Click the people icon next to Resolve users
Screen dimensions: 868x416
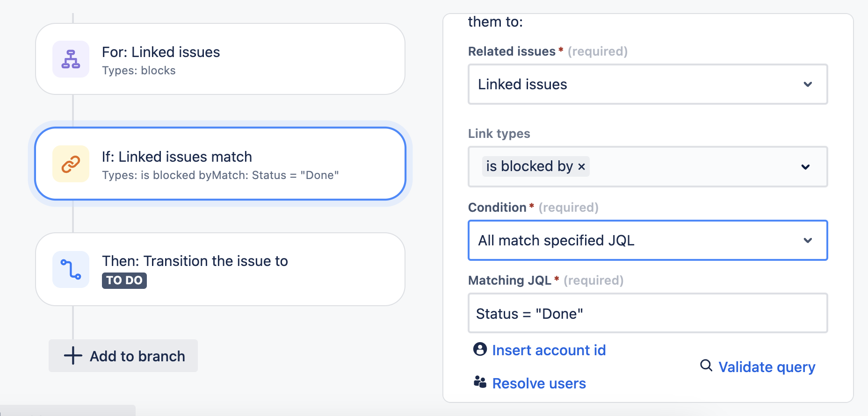pos(480,383)
